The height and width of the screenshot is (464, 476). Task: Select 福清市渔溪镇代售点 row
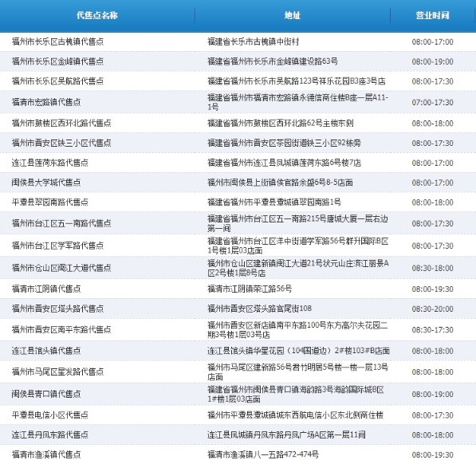click(238, 454)
